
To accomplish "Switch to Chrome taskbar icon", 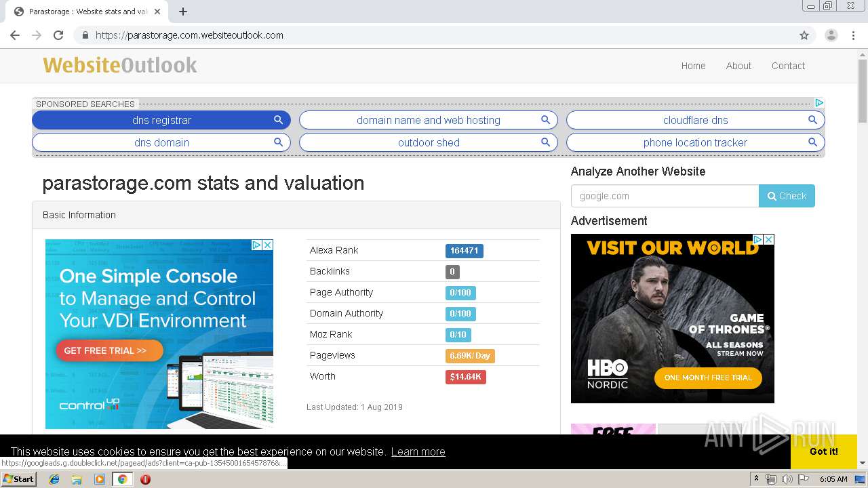I will tap(122, 479).
